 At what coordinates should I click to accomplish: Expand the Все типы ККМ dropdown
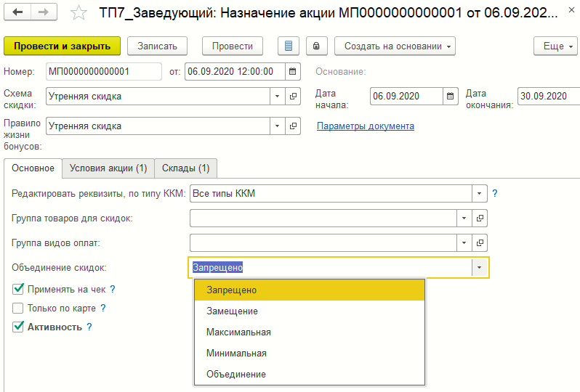coord(479,194)
